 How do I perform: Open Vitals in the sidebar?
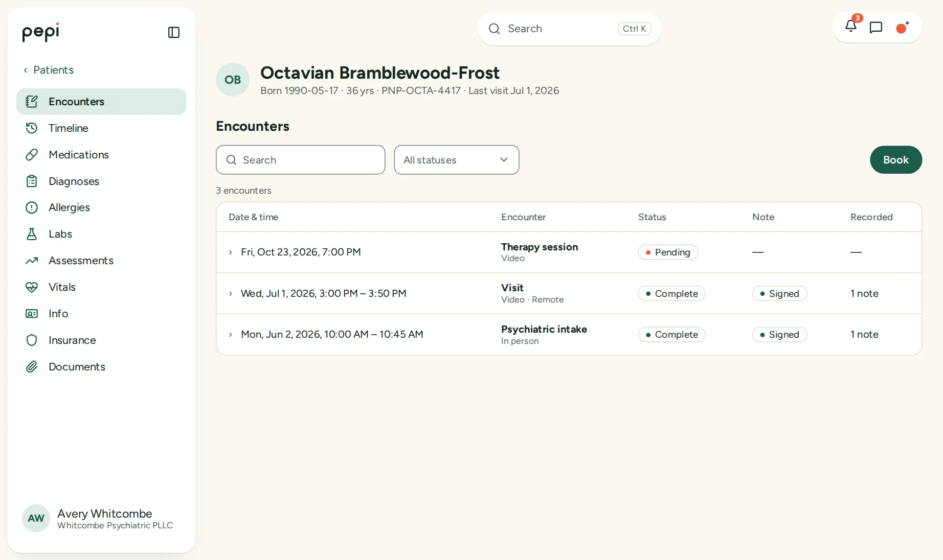(x=101, y=287)
